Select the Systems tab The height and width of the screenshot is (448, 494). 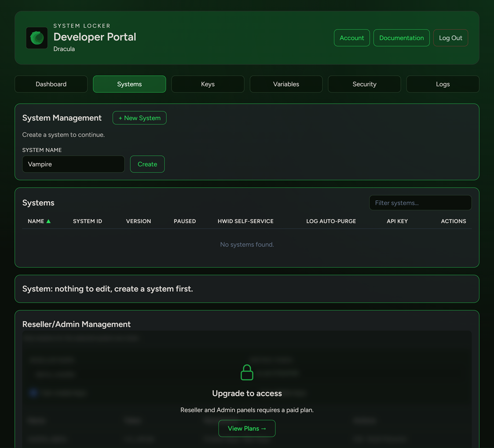tap(129, 84)
